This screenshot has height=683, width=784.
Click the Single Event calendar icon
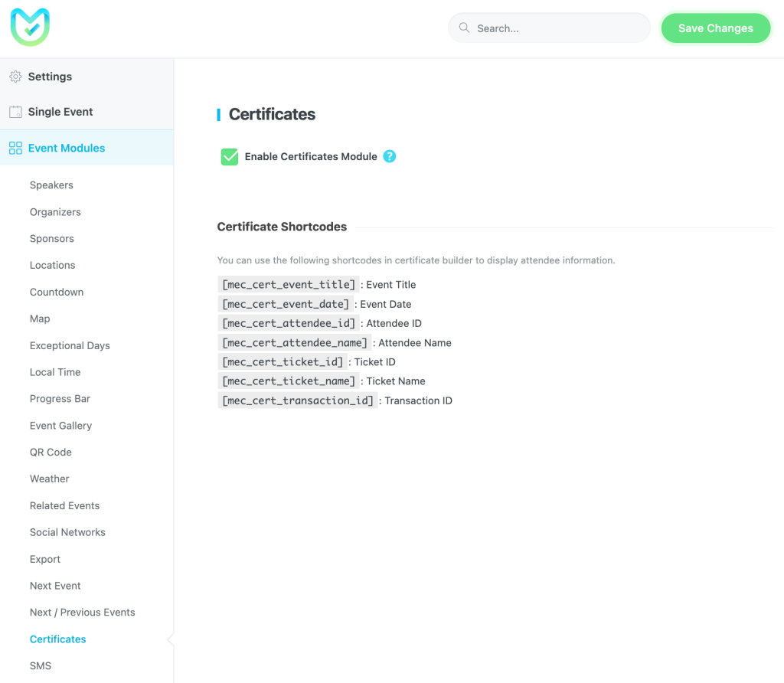coord(15,111)
